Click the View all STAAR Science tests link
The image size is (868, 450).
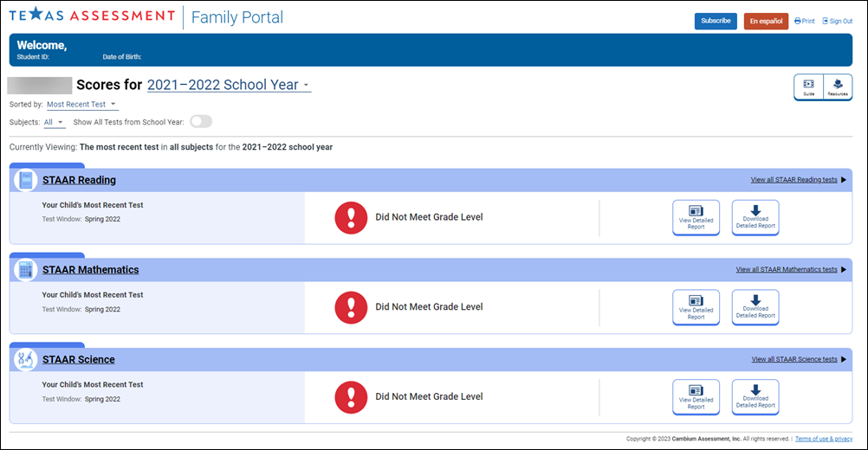pos(794,359)
